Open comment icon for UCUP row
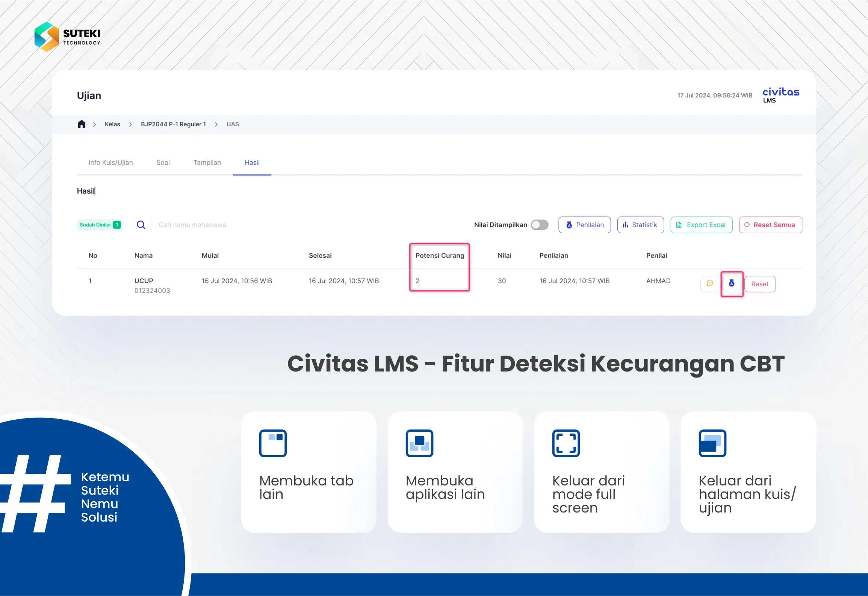The width and height of the screenshot is (868, 596). pyautogui.click(x=709, y=284)
